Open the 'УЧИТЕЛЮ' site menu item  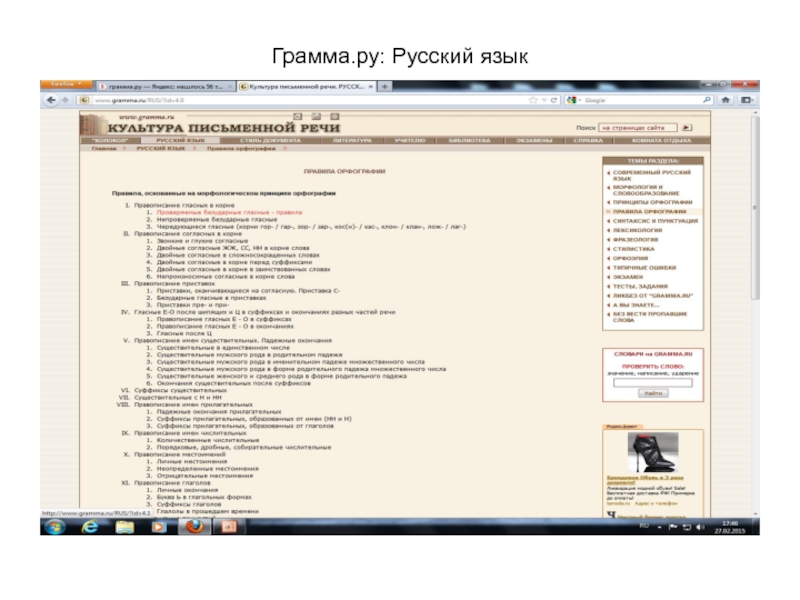pyautogui.click(x=410, y=140)
